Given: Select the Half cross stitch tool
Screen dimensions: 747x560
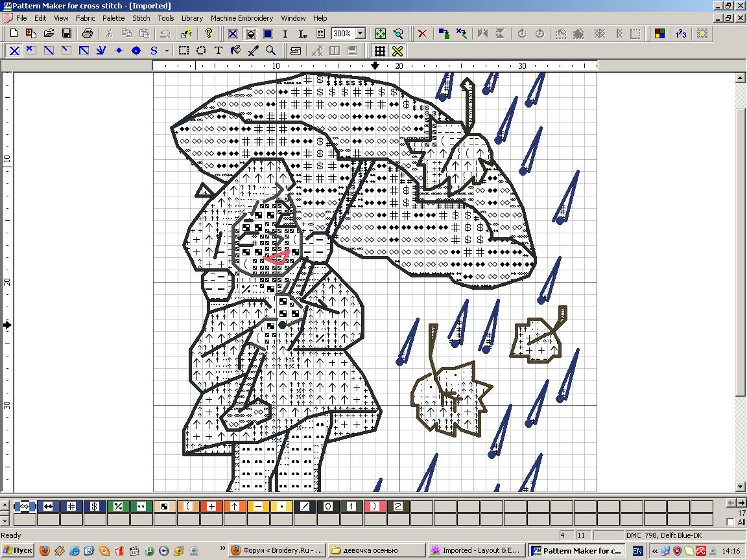Looking at the screenshot, I should click(49, 51).
